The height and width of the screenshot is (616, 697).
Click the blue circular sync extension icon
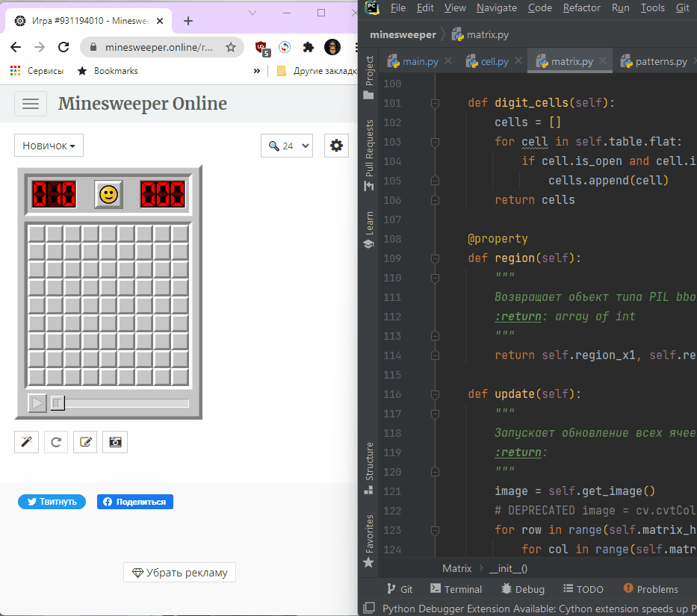[x=285, y=47]
